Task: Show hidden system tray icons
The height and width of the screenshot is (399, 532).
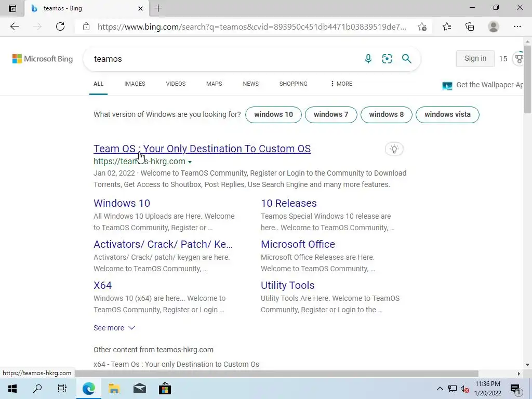Action: coord(440,389)
